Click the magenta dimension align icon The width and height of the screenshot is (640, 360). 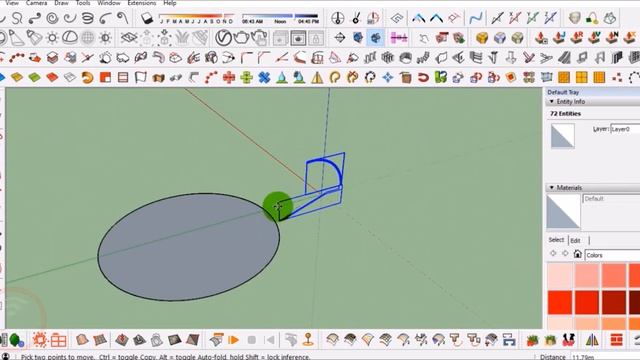(399, 38)
